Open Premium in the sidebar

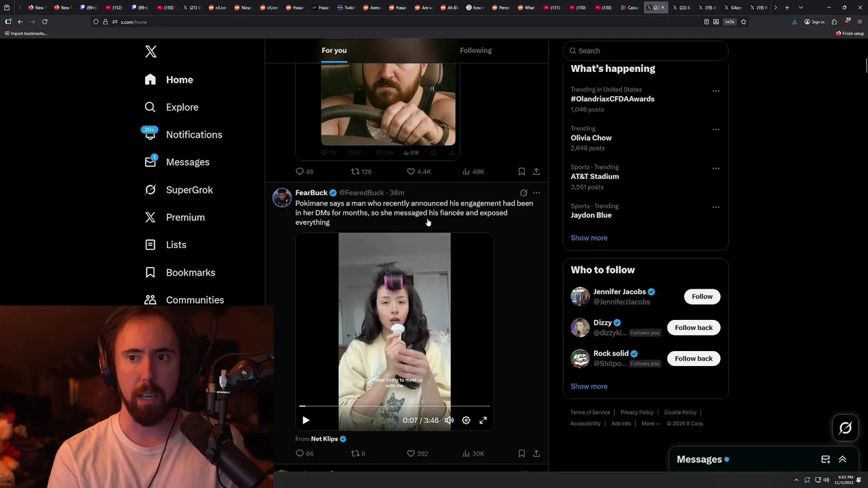pos(175,217)
